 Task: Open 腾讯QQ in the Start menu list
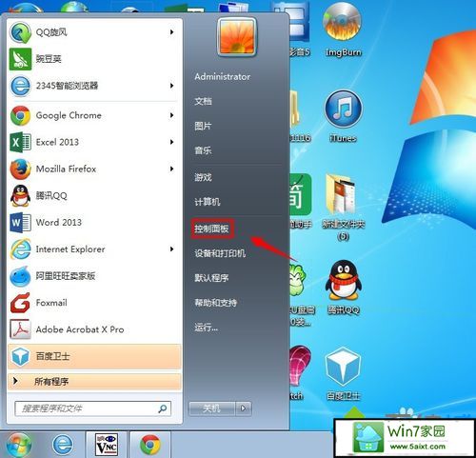pyautogui.click(x=93, y=195)
